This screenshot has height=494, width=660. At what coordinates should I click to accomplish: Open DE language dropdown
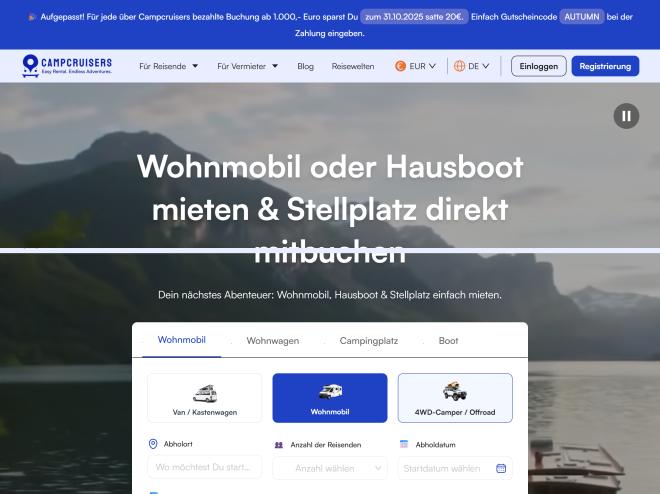tap(472, 66)
